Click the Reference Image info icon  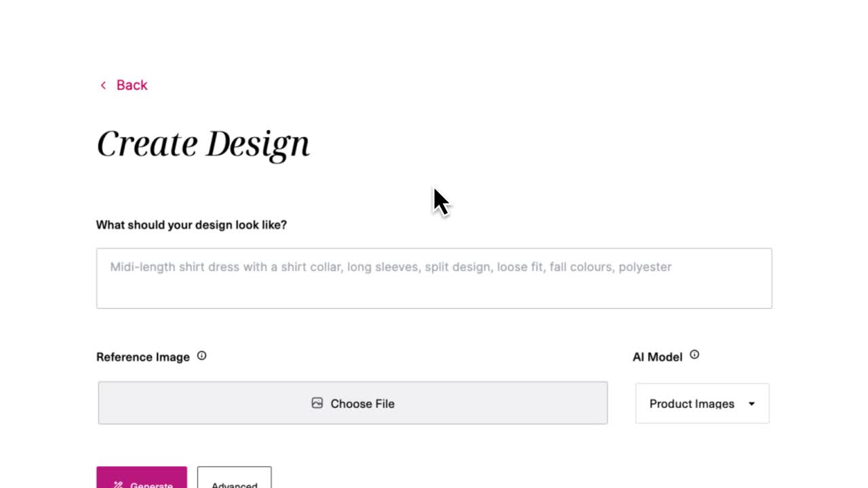click(201, 356)
